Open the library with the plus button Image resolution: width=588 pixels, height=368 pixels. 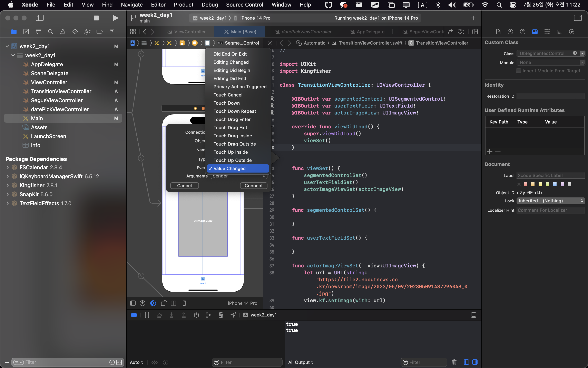click(x=473, y=18)
